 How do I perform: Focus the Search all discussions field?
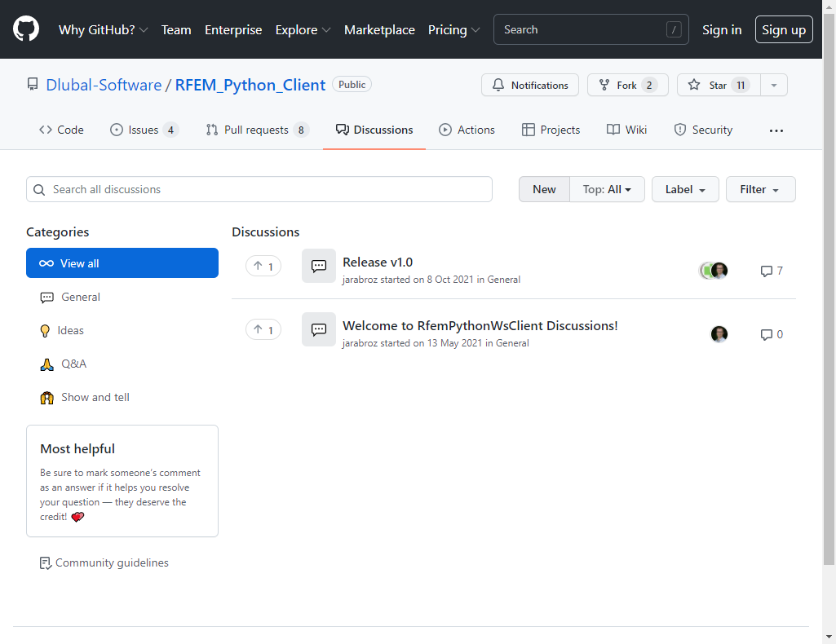click(x=259, y=189)
